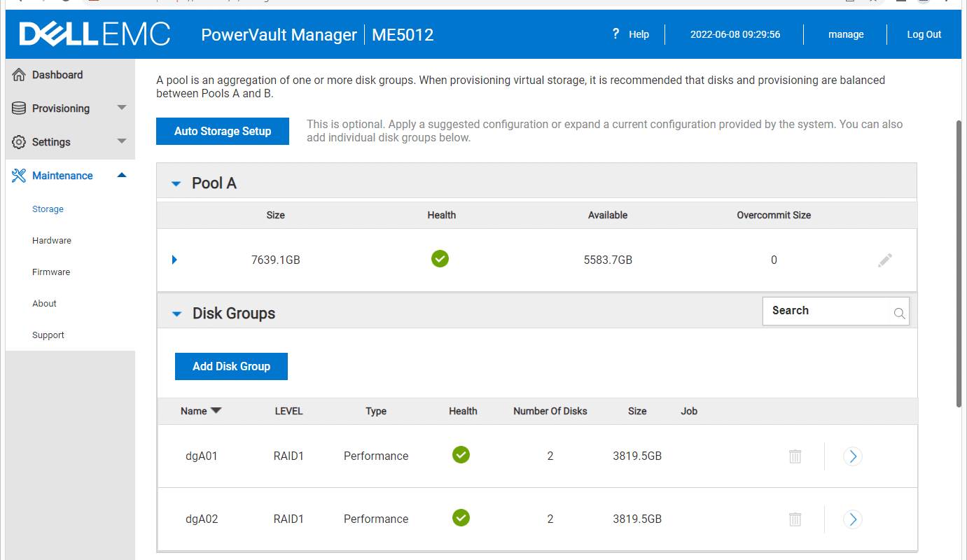This screenshot has height=560, width=967.
Task: Click Log Out link
Action: pos(924,34)
